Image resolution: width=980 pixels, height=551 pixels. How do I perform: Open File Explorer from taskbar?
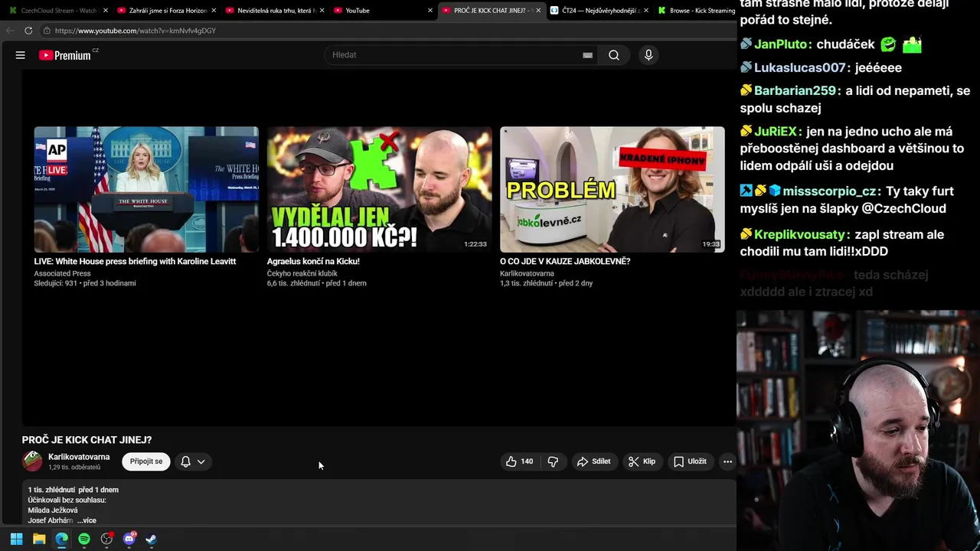click(39, 539)
